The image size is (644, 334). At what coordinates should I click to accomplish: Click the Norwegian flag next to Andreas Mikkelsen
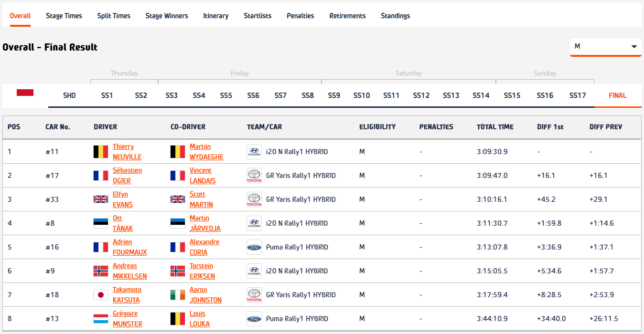tap(101, 271)
